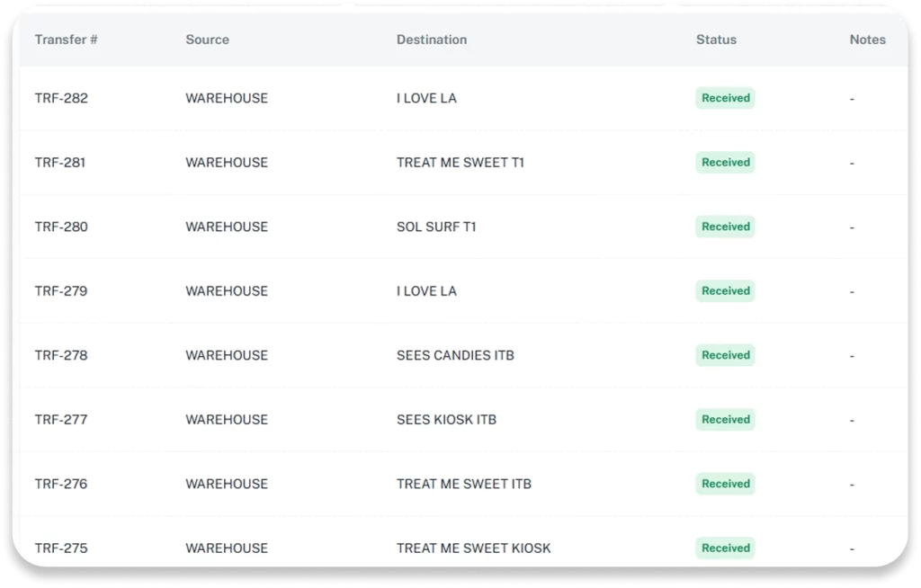The height and width of the screenshot is (588, 921).
Task: Click Received status for TRF-277
Action: pyautogui.click(x=725, y=420)
